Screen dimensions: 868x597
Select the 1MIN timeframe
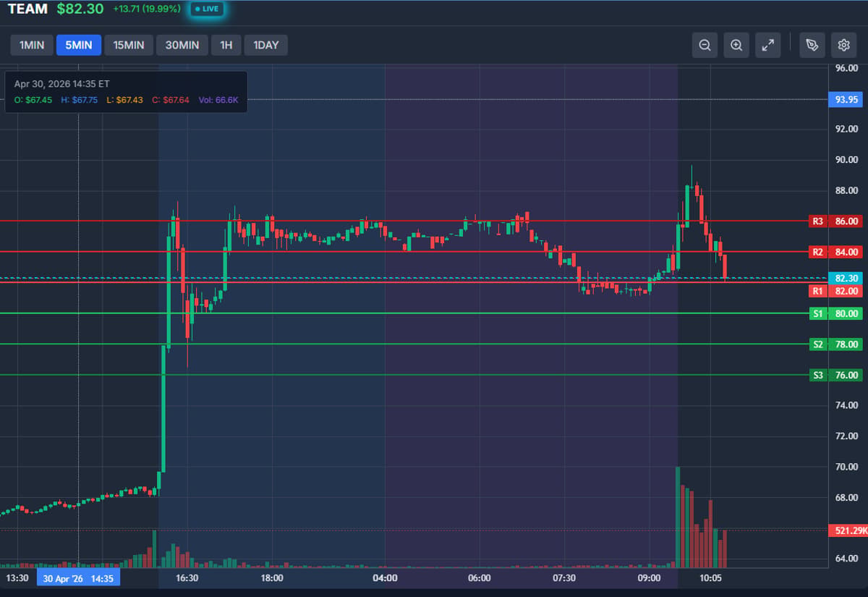tap(32, 45)
